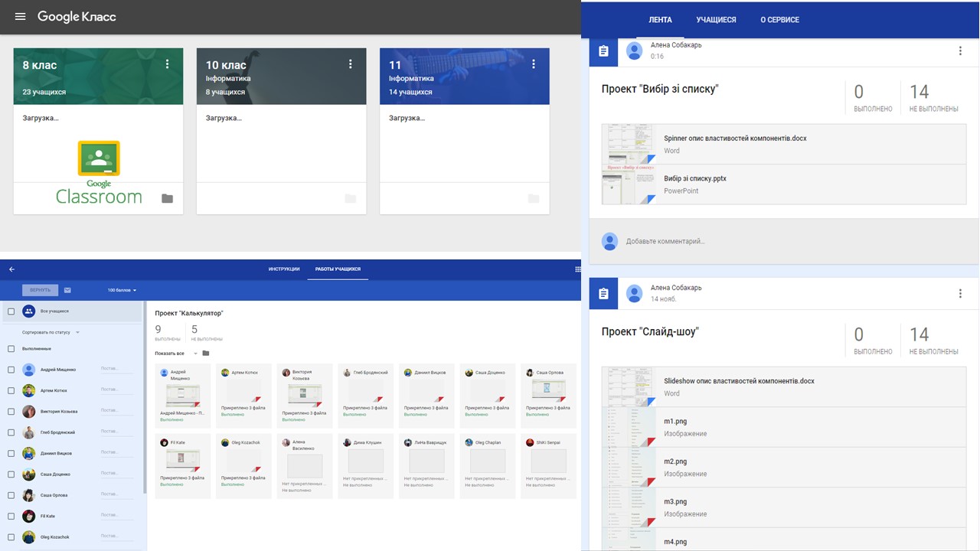Open the 100 баллов points dropdown
The image size is (980, 551).
(x=122, y=290)
